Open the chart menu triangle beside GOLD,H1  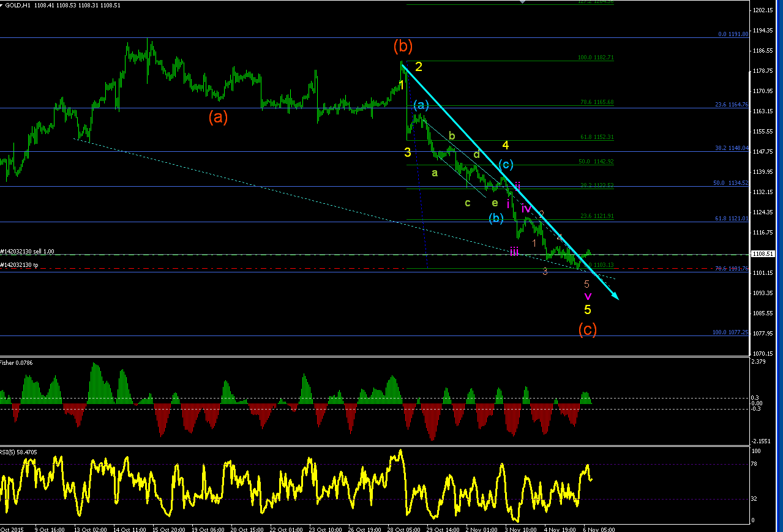[2, 5]
